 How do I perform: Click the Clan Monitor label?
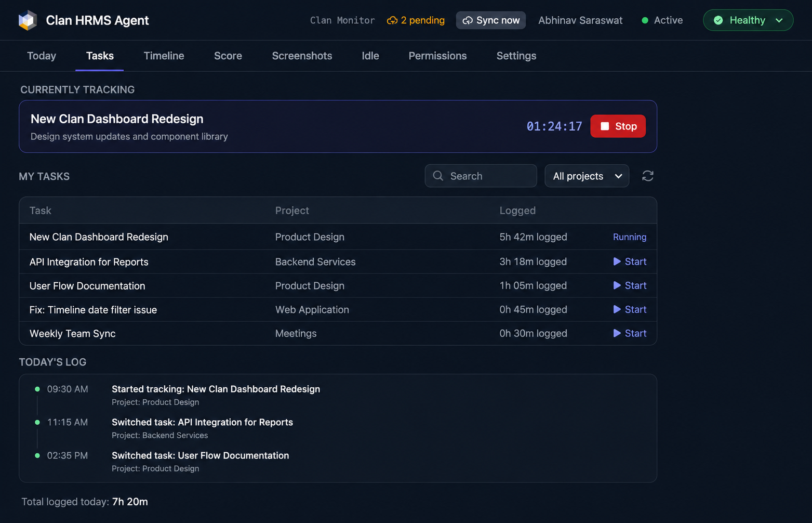click(x=342, y=20)
